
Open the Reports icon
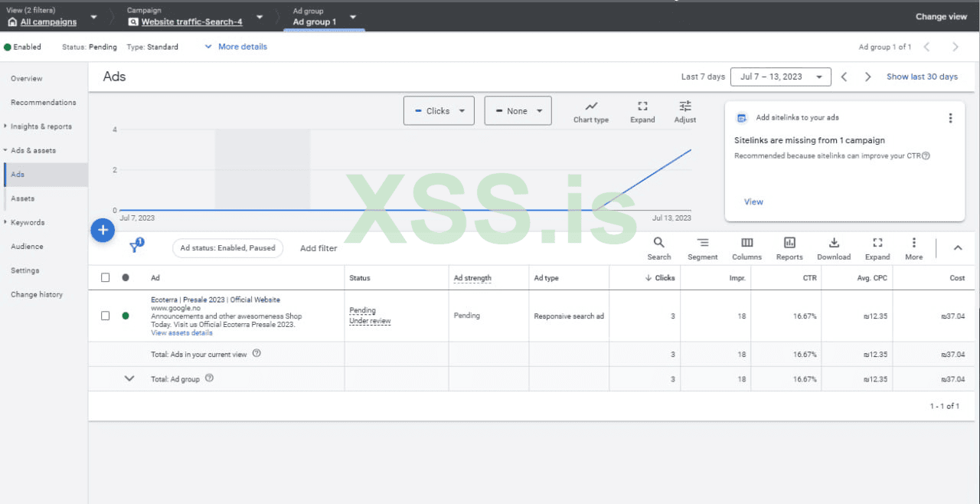click(789, 248)
